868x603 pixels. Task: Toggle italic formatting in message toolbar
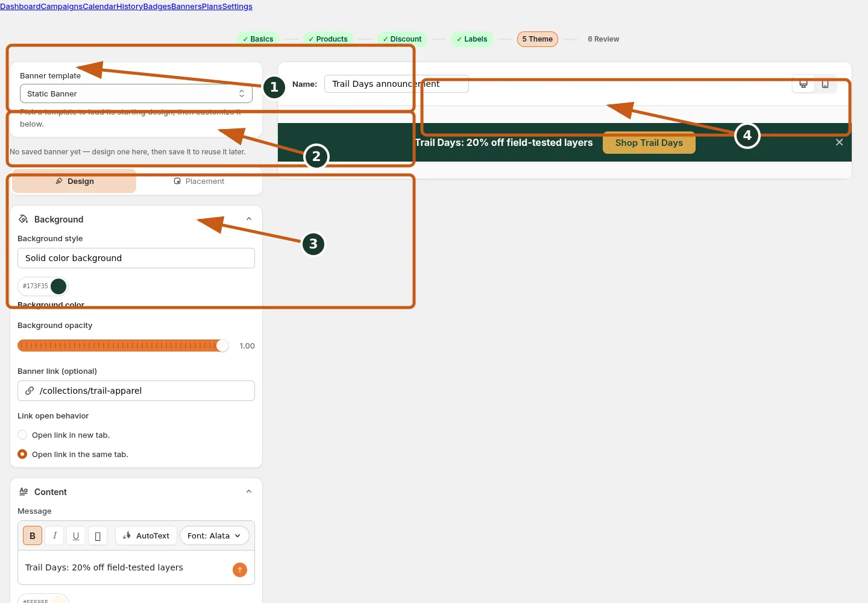(x=54, y=535)
